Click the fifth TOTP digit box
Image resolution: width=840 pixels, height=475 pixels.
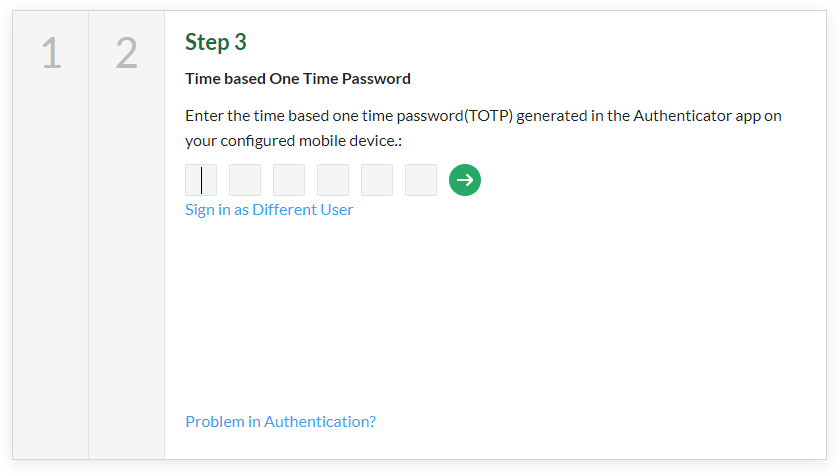click(x=377, y=180)
